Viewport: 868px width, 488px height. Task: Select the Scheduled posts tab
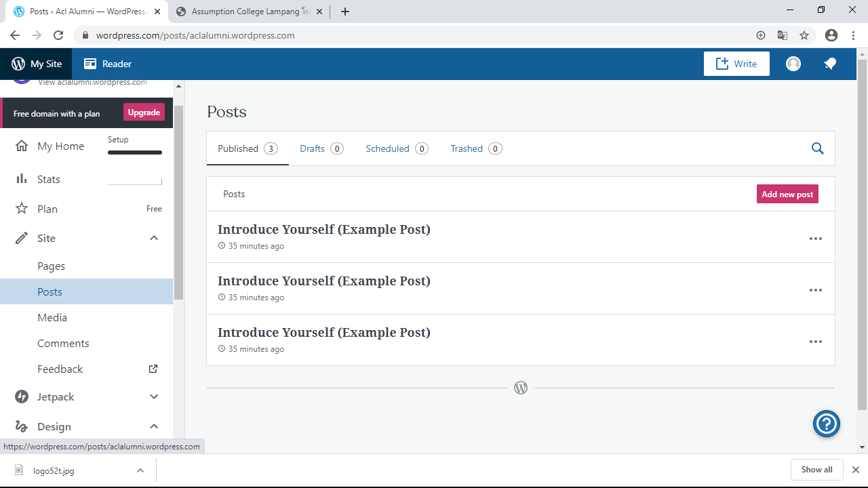387,148
